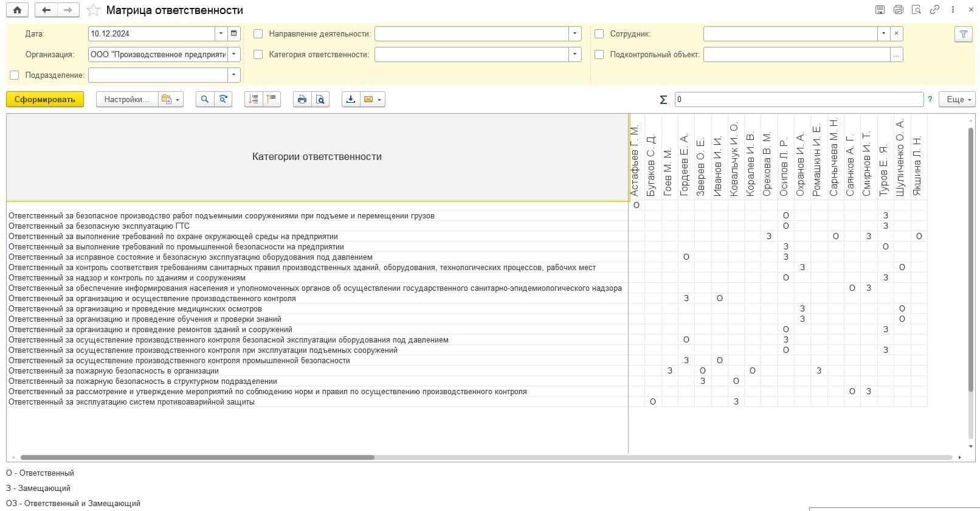Click the find next icon

[223, 99]
